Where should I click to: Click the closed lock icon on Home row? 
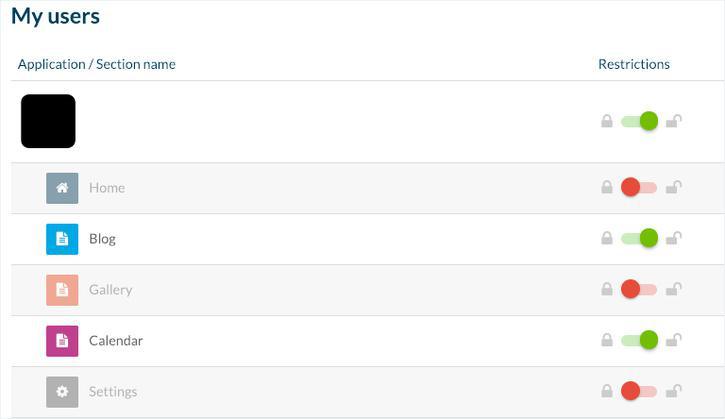click(607, 188)
